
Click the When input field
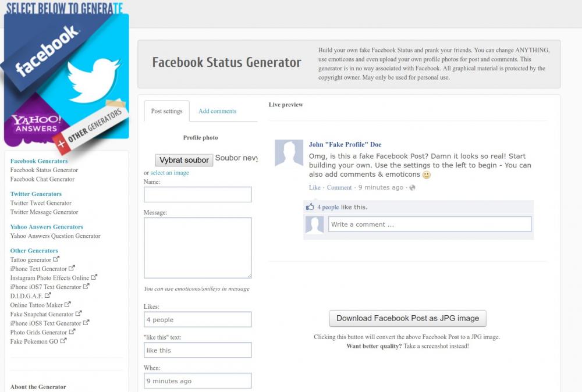coord(197,381)
